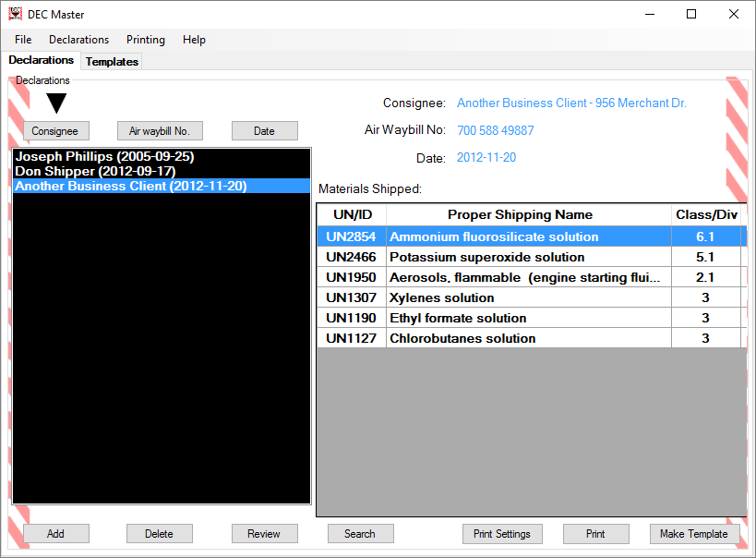This screenshot has height=558, width=756.
Task: Sort declarations by Air waybill No. button
Action: tap(160, 131)
